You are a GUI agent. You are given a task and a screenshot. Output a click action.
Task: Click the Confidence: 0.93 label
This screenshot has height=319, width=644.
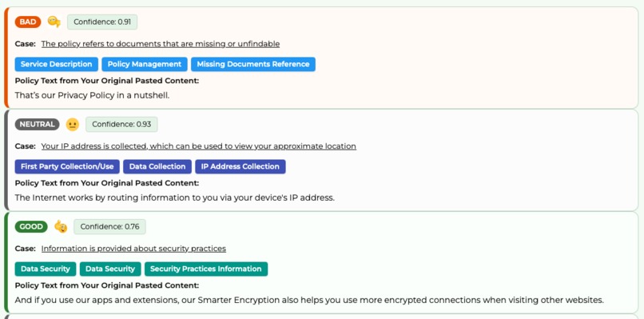[x=121, y=124]
